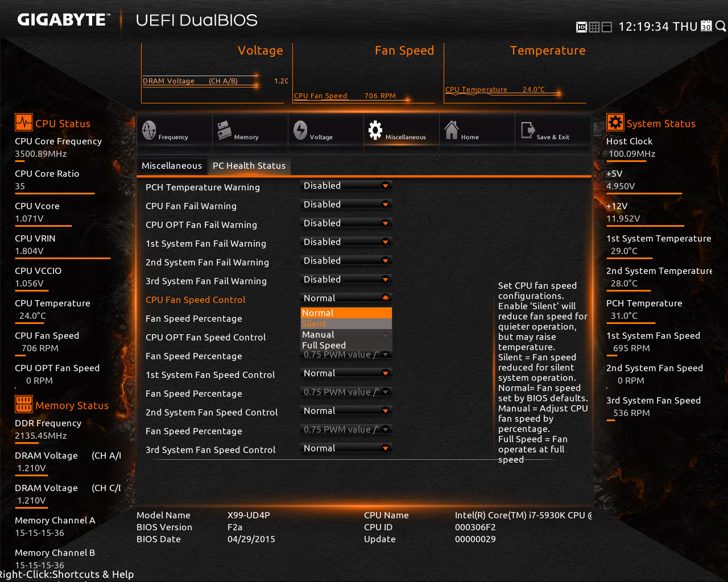The width and height of the screenshot is (728, 582).
Task: Click the CPU Vcore value 1.071V
Action: coord(29,219)
